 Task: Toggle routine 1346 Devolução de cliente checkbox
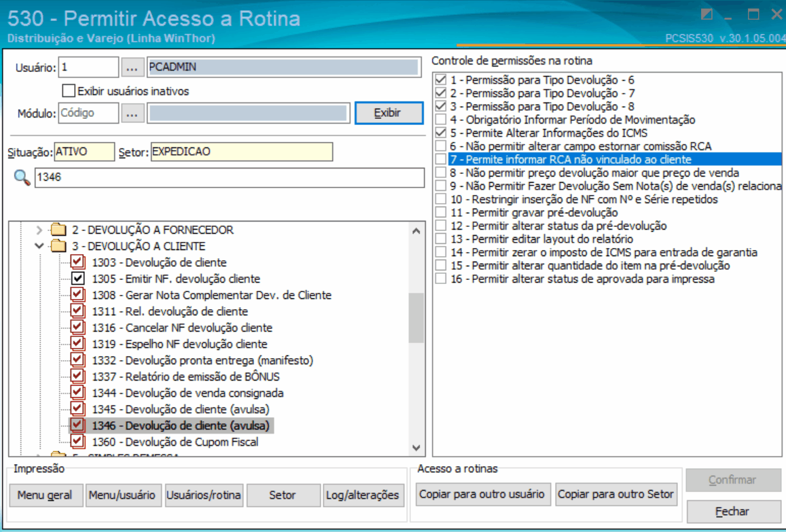pos(77,425)
